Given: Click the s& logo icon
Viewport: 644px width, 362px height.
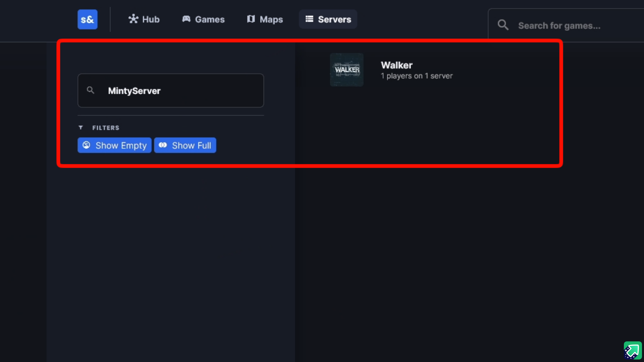Looking at the screenshot, I should [x=87, y=19].
